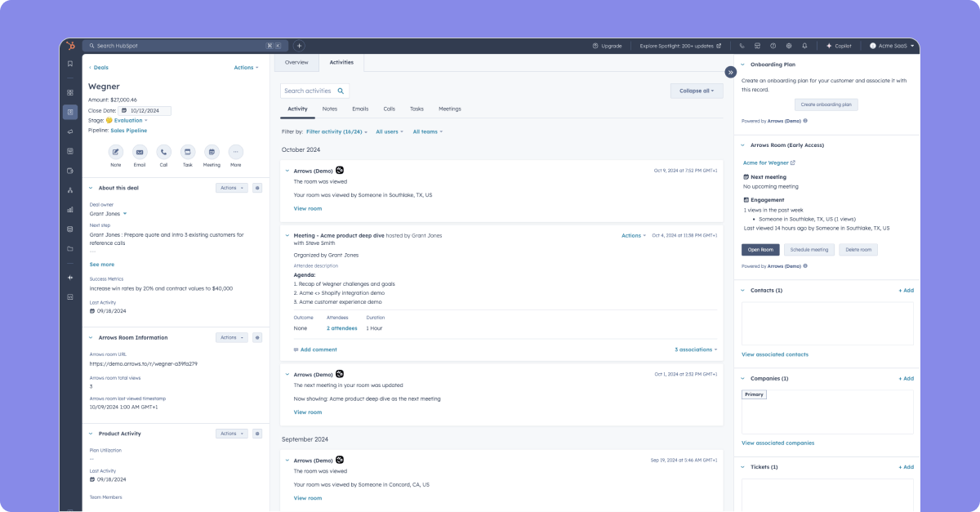Viewport: 980px width, 512px height.
Task: Select the Emails activity tab
Action: (360, 109)
